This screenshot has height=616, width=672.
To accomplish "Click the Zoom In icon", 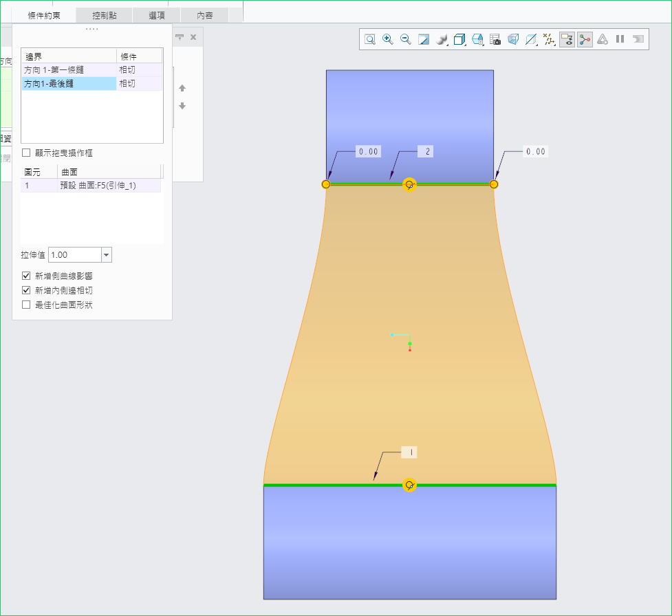I will click(388, 39).
